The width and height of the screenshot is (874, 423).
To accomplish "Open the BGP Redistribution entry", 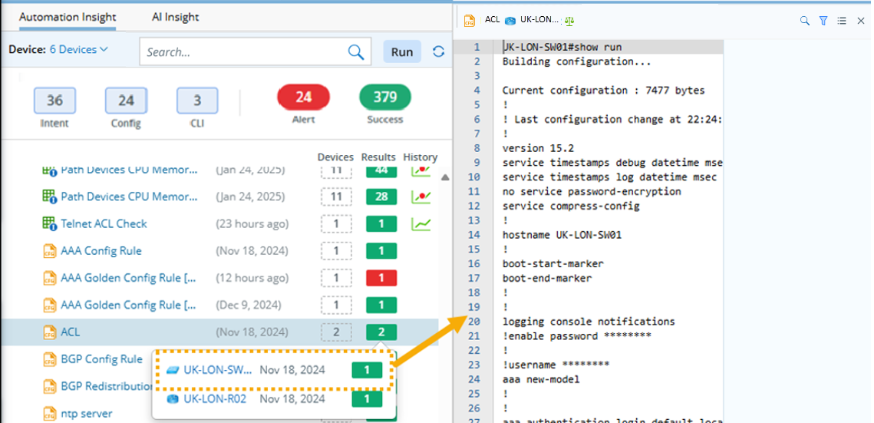I will tap(106, 386).
